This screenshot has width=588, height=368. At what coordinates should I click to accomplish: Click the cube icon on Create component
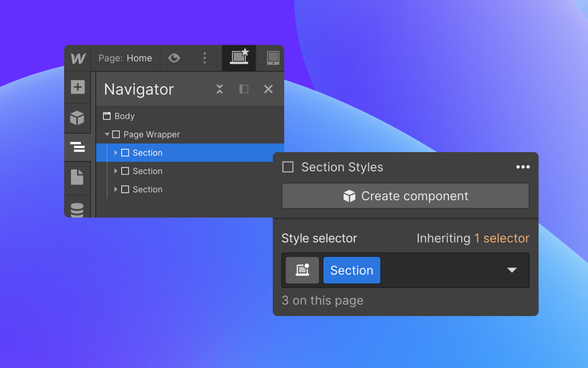[x=350, y=196]
